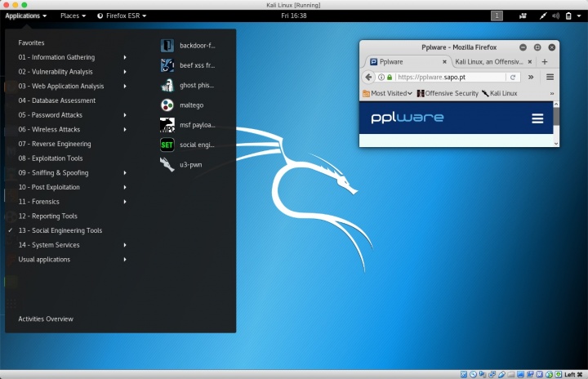This screenshot has height=379, width=588.
Task: Click the Firefox URL address field
Action: coord(449,77)
